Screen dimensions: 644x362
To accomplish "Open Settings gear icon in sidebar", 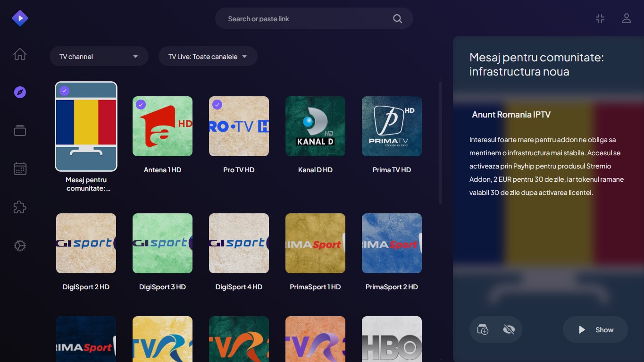I will pyautogui.click(x=20, y=245).
